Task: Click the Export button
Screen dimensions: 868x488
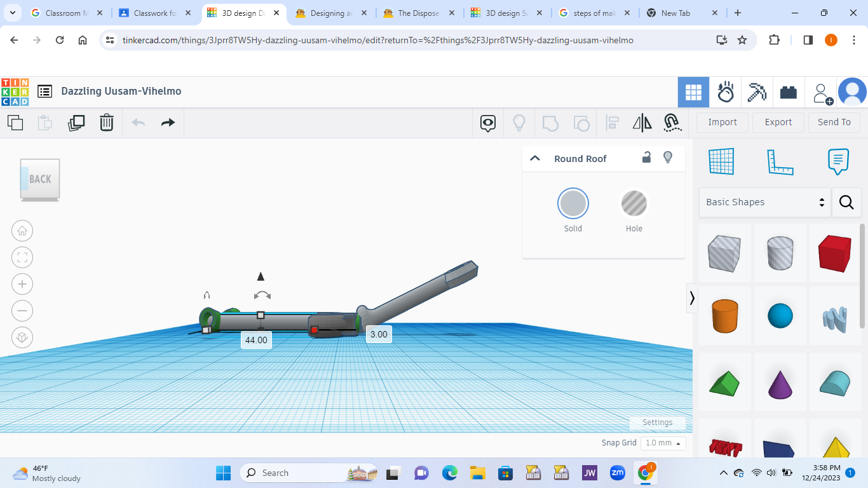Action: 778,122
